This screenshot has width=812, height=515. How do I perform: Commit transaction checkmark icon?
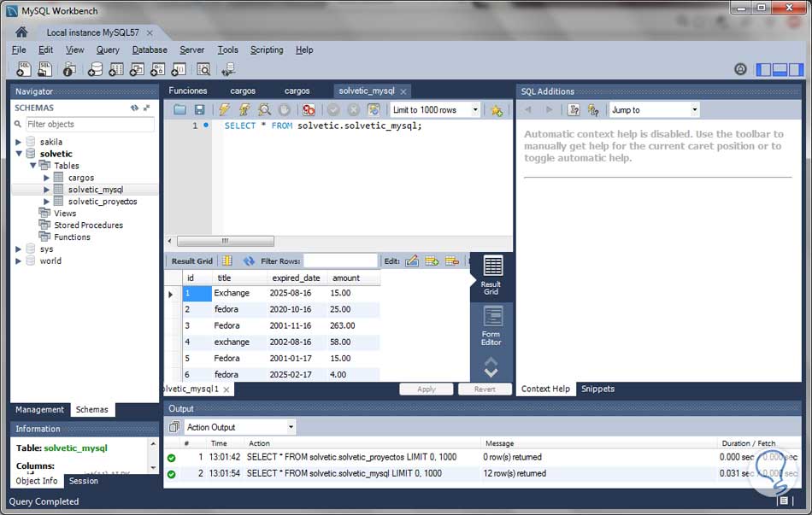333,109
